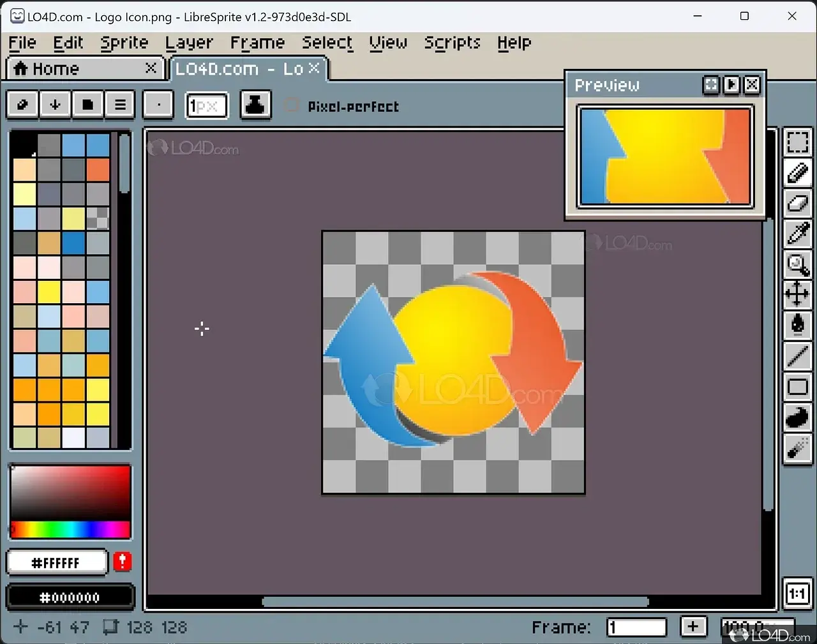The width and height of the screenshot is (817, 644).
Task: Open palette options hamburger menu
Action: pyautogui.click(x=120, y=105)
